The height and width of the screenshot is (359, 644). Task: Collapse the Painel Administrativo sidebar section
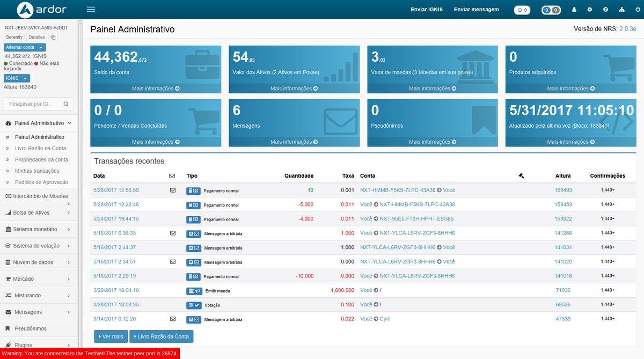click(40, 123)
